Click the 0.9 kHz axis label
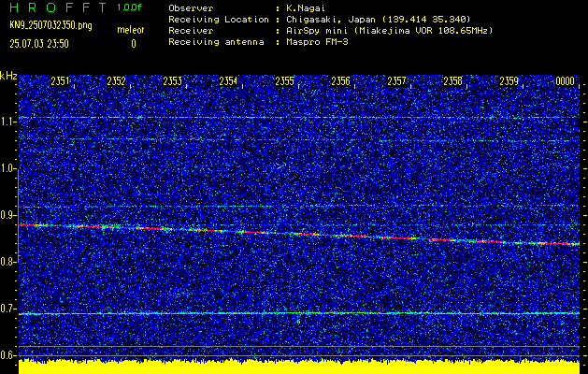This screenshot has height=374, width=588. pyautogui.click(x=7, y=215)
